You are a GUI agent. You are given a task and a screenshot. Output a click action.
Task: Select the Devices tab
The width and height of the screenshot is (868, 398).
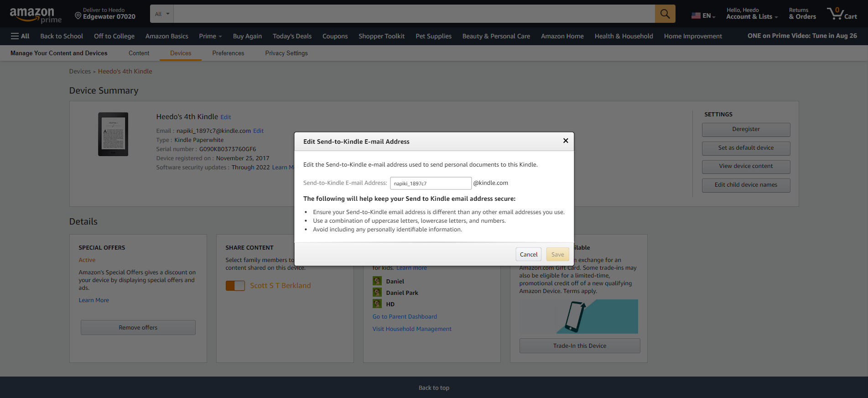(181, 53)
